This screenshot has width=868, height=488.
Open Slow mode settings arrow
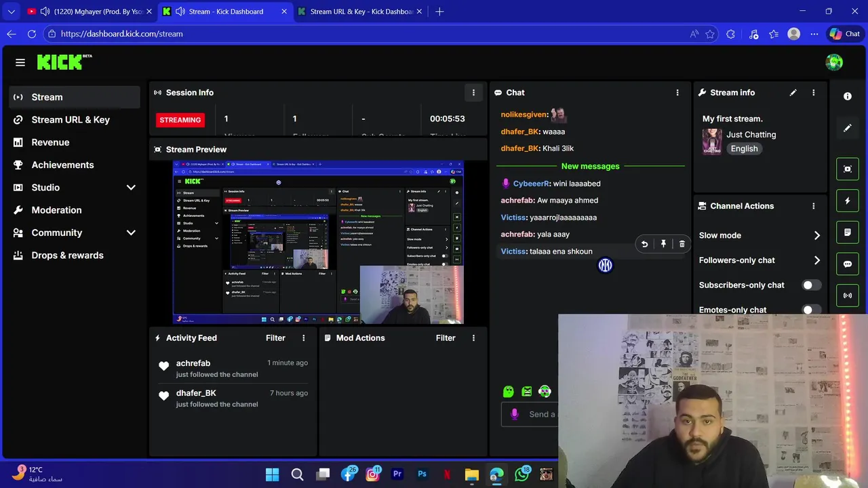coord(817,236)
